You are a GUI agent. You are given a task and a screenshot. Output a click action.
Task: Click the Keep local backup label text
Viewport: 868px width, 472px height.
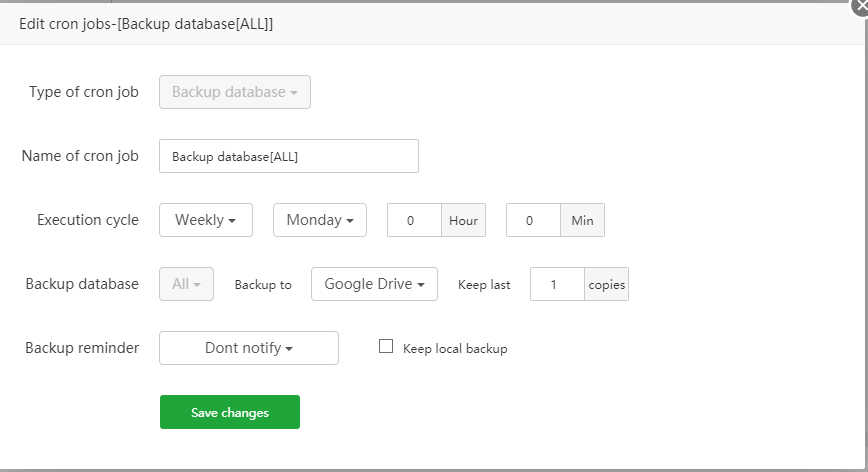tap(455, 349)
